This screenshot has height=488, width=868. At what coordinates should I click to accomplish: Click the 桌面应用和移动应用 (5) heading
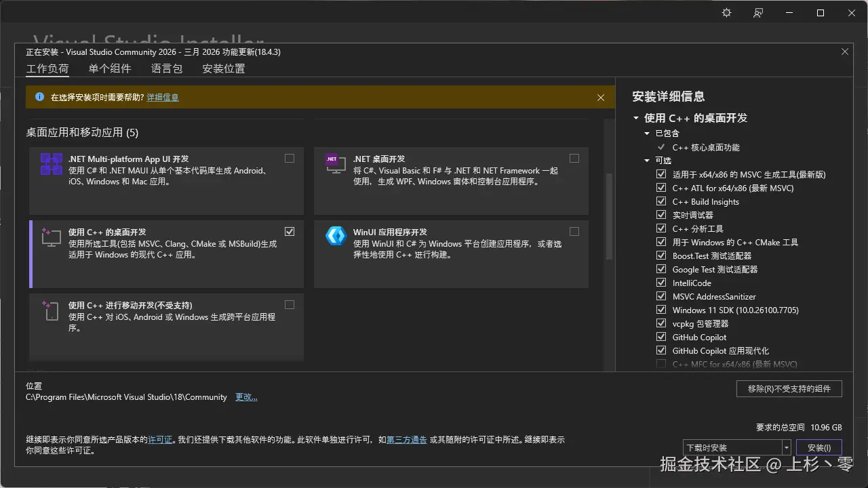(x=82, y=132)
